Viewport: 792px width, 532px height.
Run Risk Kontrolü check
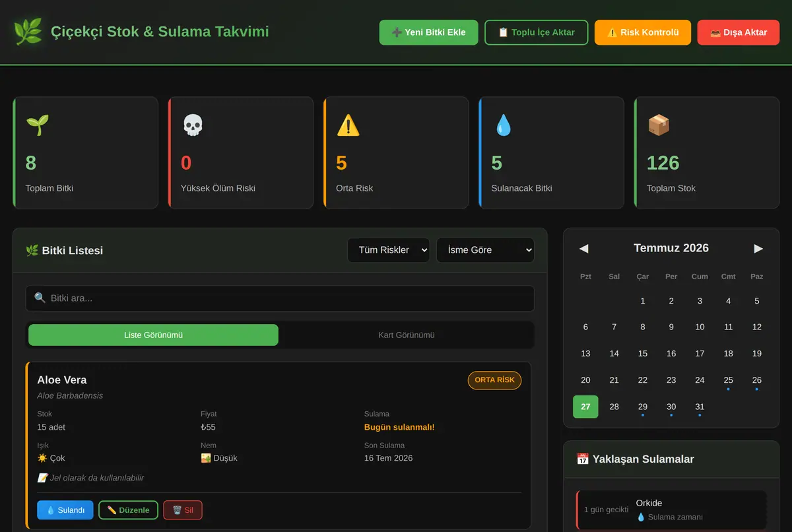643,32
